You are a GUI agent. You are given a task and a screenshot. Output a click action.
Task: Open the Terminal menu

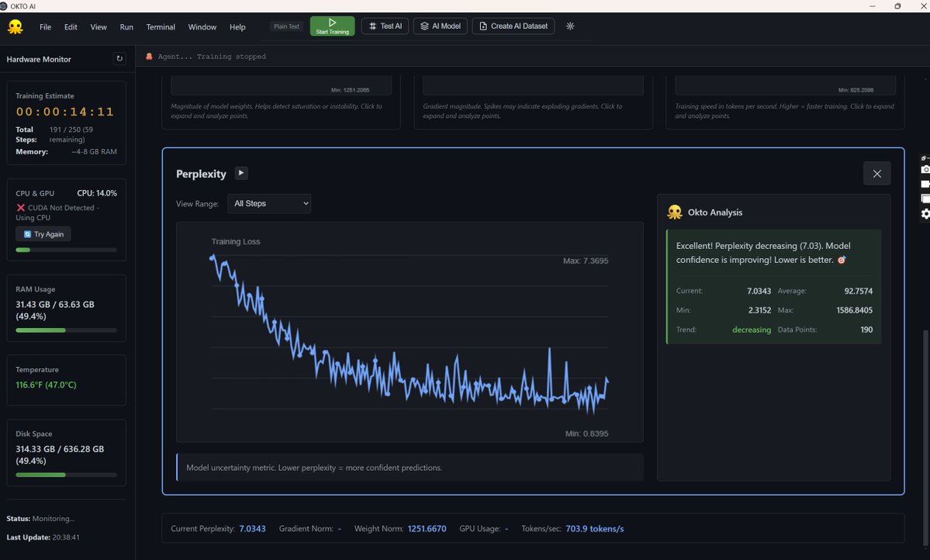[160, 26]
